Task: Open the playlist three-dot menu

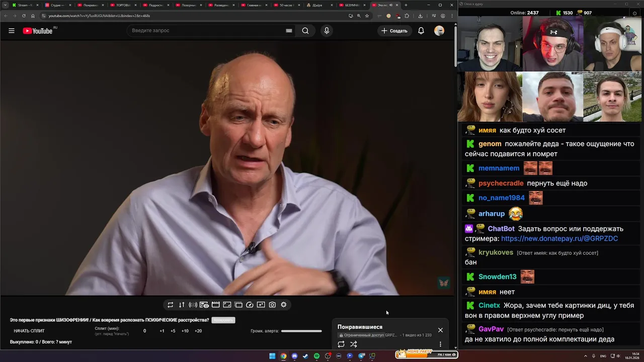Action: coord(440,344)
